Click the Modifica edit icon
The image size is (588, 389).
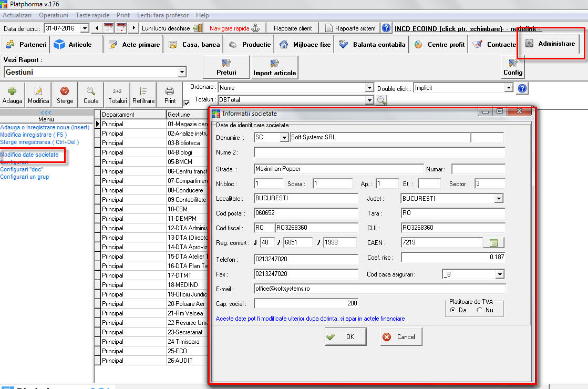[x=38, y=91]
